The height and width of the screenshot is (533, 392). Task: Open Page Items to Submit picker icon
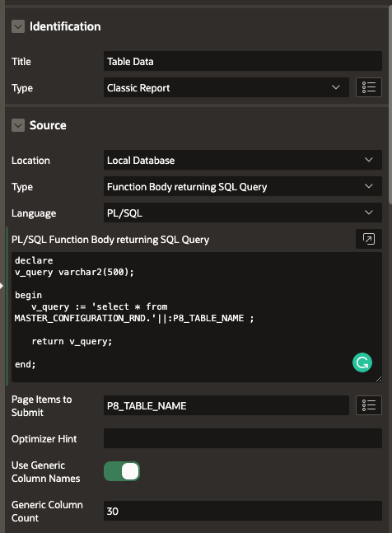point(369,405)
